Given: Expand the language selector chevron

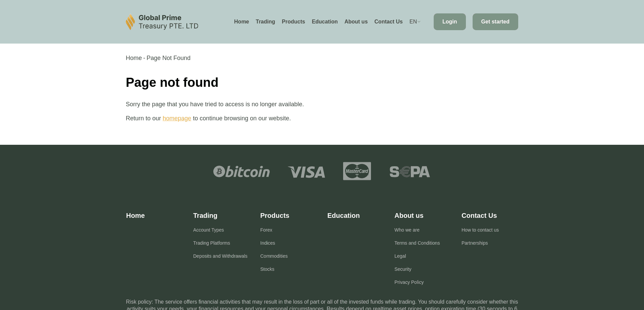Looking at the screenshot, I should [x=419, y=22].
